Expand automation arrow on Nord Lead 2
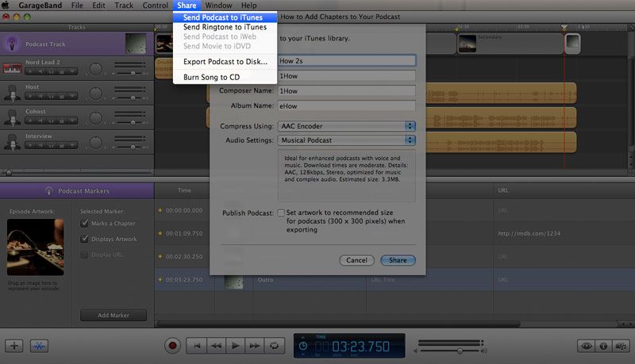The width and height of the screenshot is (635, 364). pyautogui.click(x=72, y=72)
